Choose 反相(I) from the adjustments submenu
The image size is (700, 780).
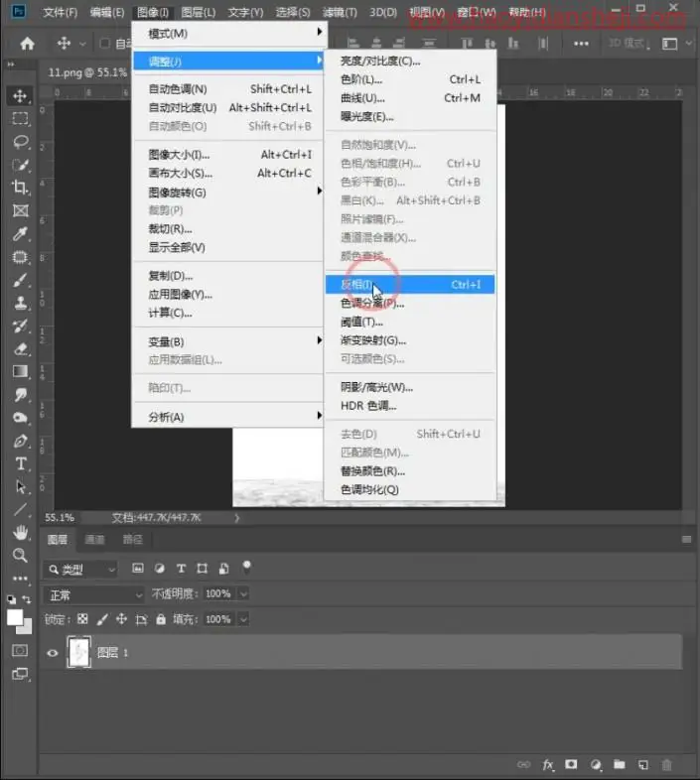coord(410,285)
